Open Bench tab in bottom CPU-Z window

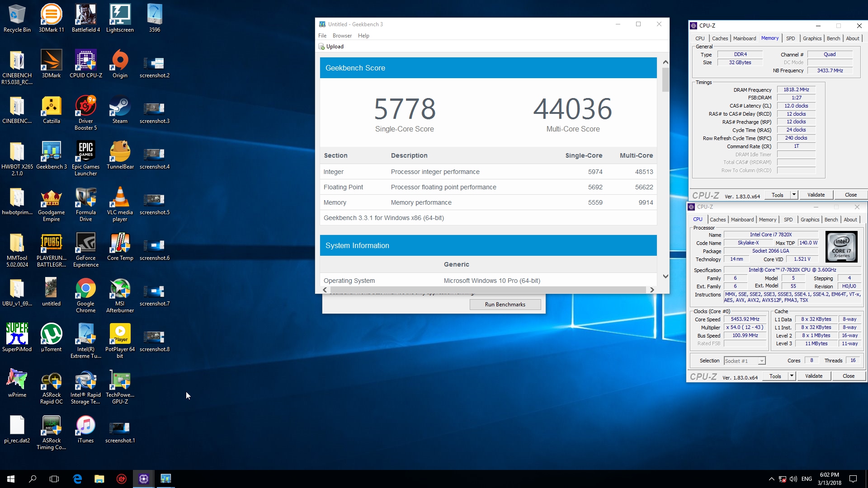pyautogui.click(x=831, y=220)
